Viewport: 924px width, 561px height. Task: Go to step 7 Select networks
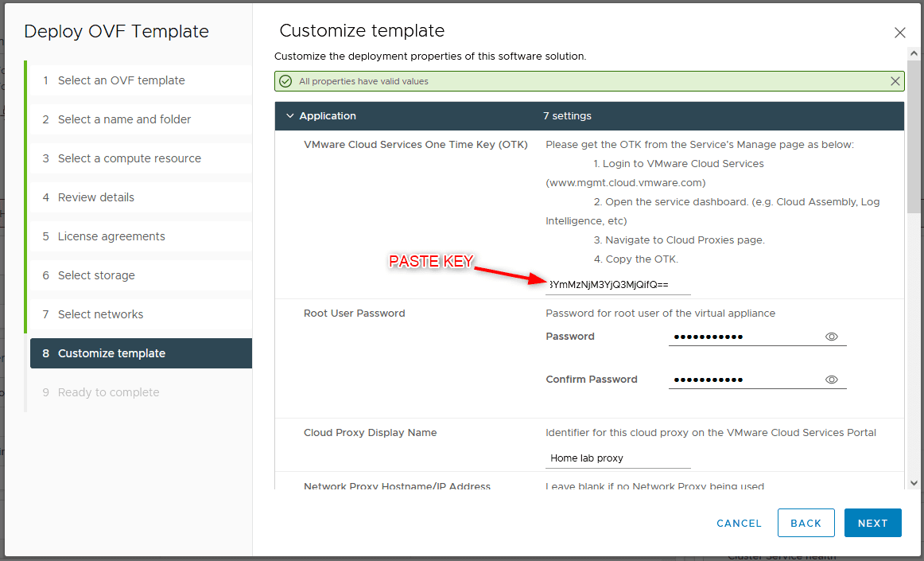pyautogui.click(x=140, y=314)
